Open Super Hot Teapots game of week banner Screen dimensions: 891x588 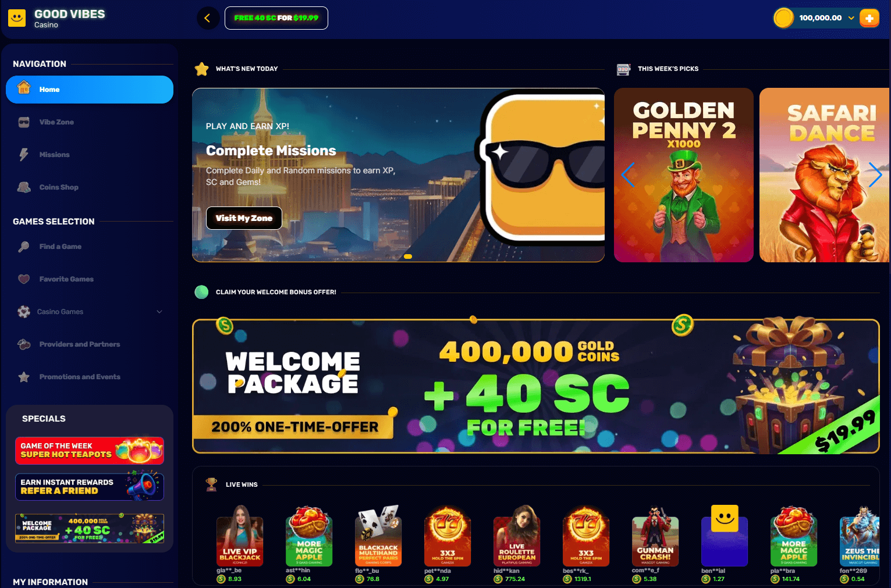tap(90, 451)
